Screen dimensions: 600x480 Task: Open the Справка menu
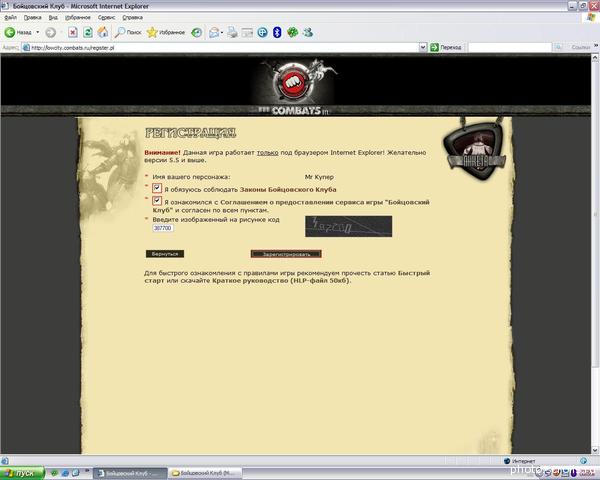click(132, 18)
